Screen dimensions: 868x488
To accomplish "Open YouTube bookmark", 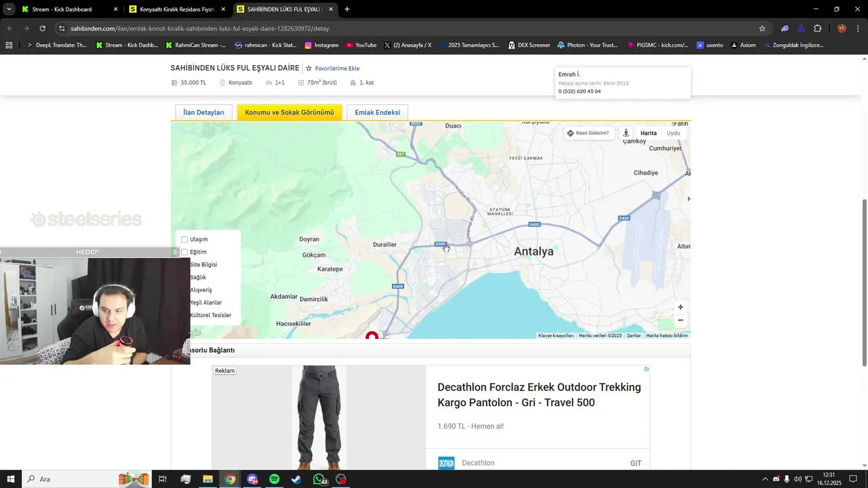I will [361, 45].
